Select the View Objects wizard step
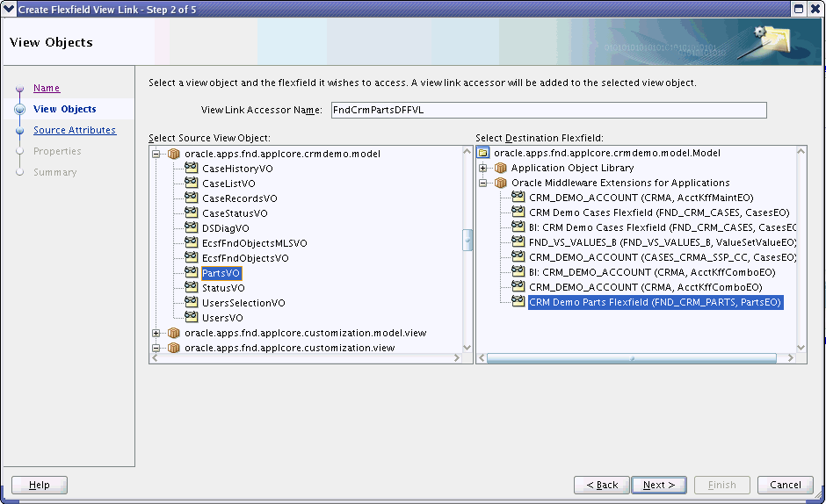826x504 pixels. click(x=65, y=109)
